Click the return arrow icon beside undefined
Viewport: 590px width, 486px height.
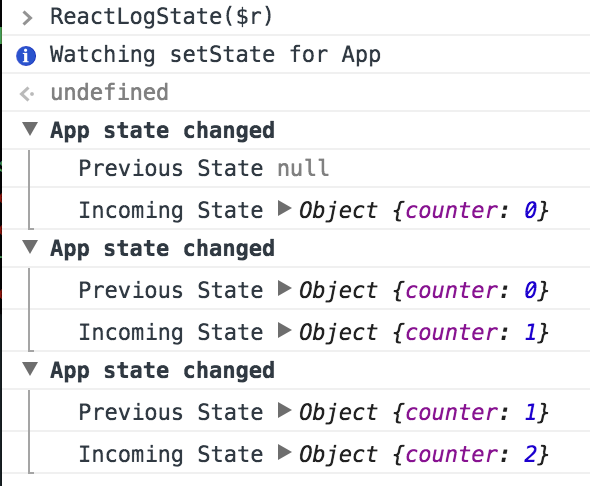pos(27,94)
